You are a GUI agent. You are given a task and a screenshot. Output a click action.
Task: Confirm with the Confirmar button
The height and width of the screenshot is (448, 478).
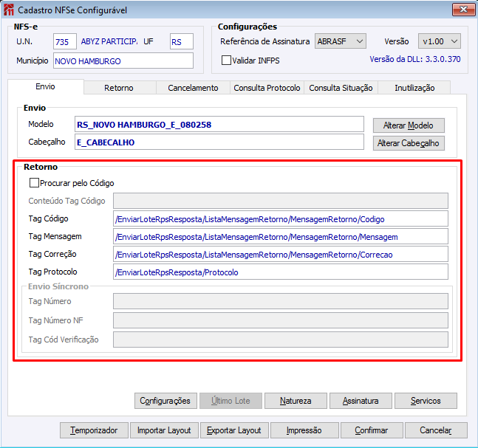click(x=372, y=430)
